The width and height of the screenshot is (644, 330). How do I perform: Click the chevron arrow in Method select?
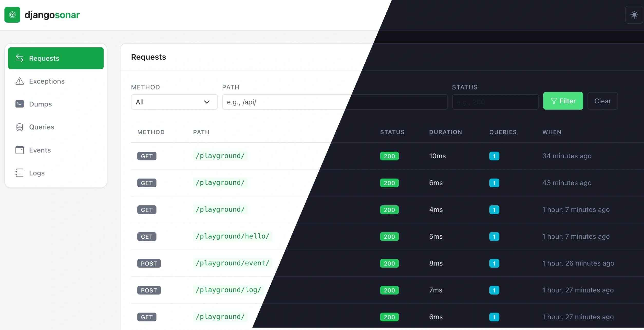pos(207,102)
